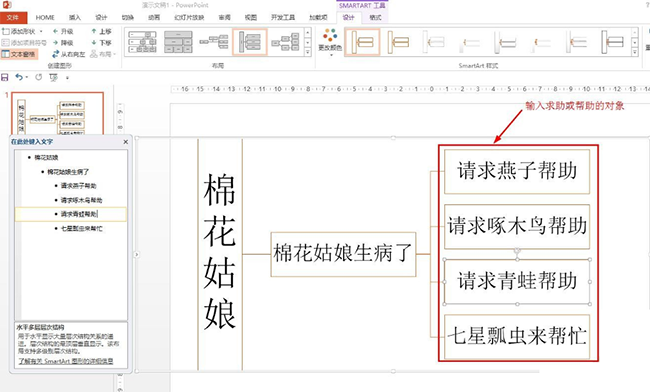Switch to the 视图 (View) tab
The width and height of the screenshot is (650, 392).
[x=251, y=17]
